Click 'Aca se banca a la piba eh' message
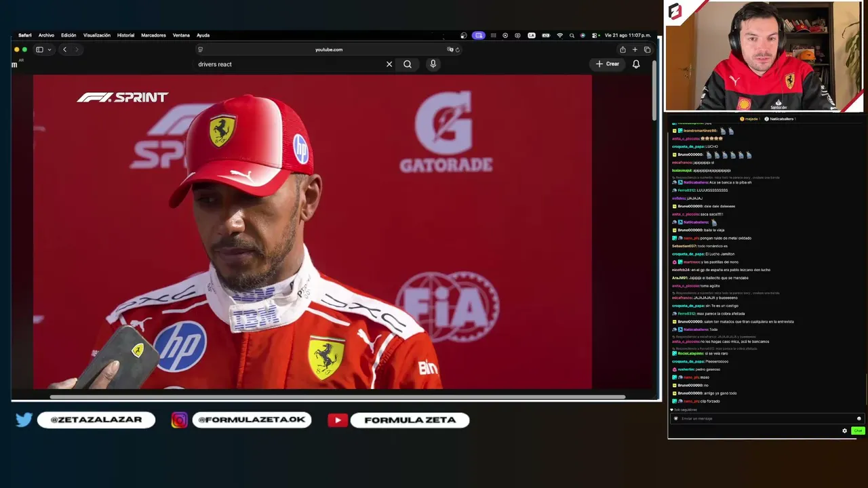 tap(730, 182)
